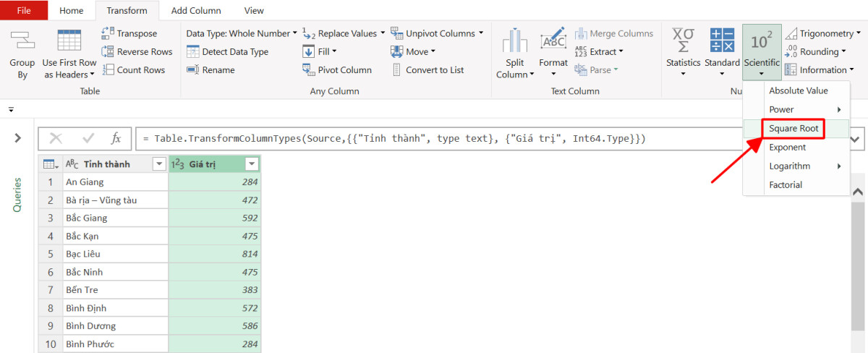The width and height of the screenshot is (868, 353).
Task: Open the Data Type: Whole Number dropdown
Action: tap(241, 33)
